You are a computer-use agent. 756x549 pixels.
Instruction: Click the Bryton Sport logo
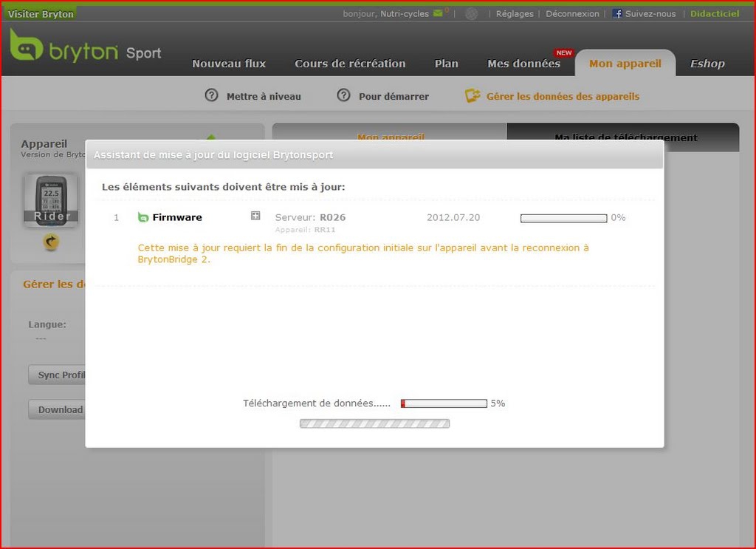86,47
